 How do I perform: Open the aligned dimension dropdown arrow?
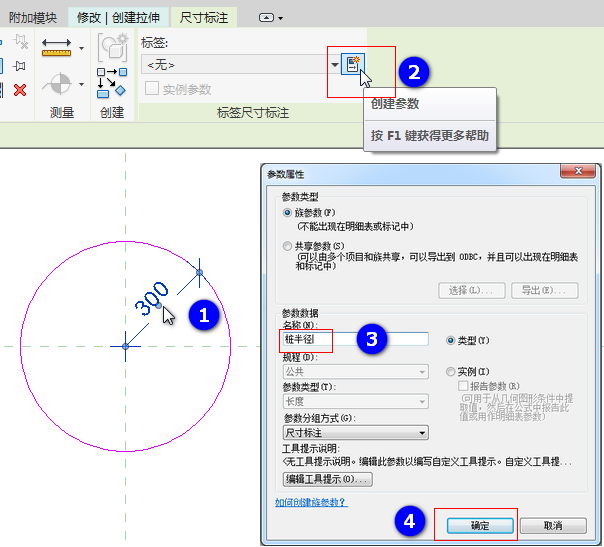(81, 48)
